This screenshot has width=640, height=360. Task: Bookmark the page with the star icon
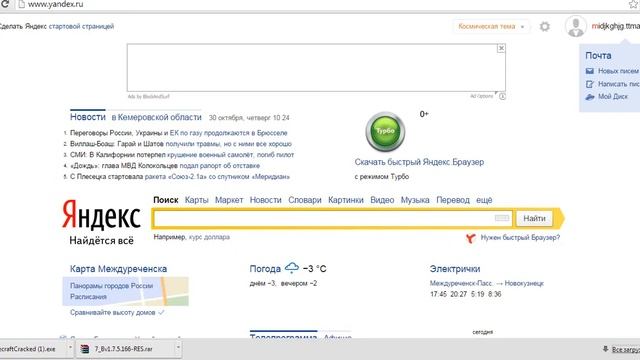pos(634,4)
